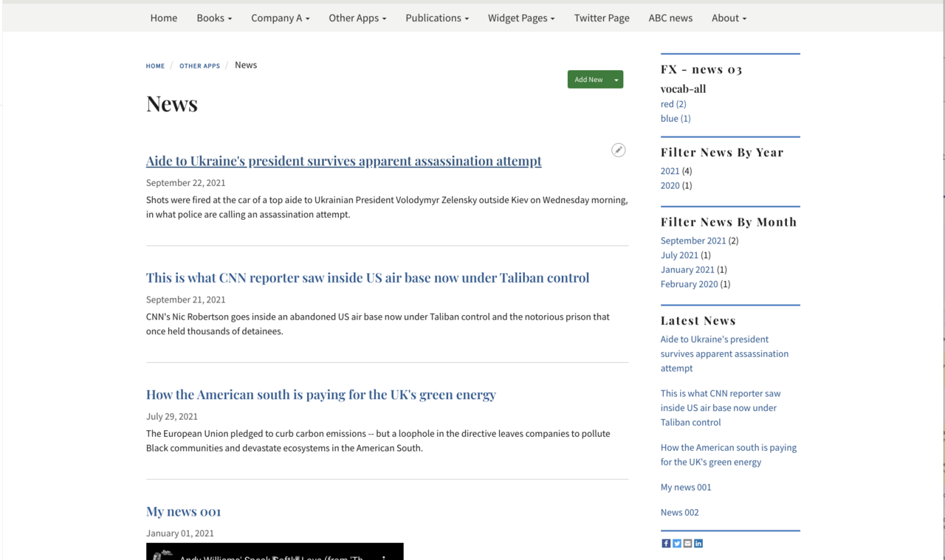Open the Books dropdown menu
This screenshot has width=945, height=560.
coord(214,18)
